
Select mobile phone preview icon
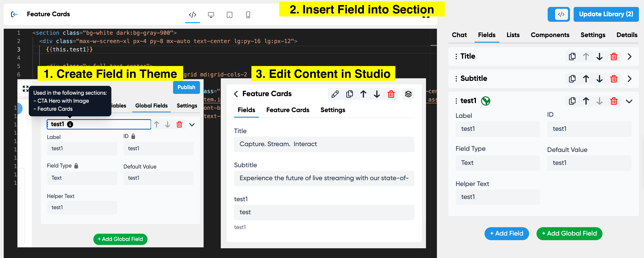[x=248, y=15]
